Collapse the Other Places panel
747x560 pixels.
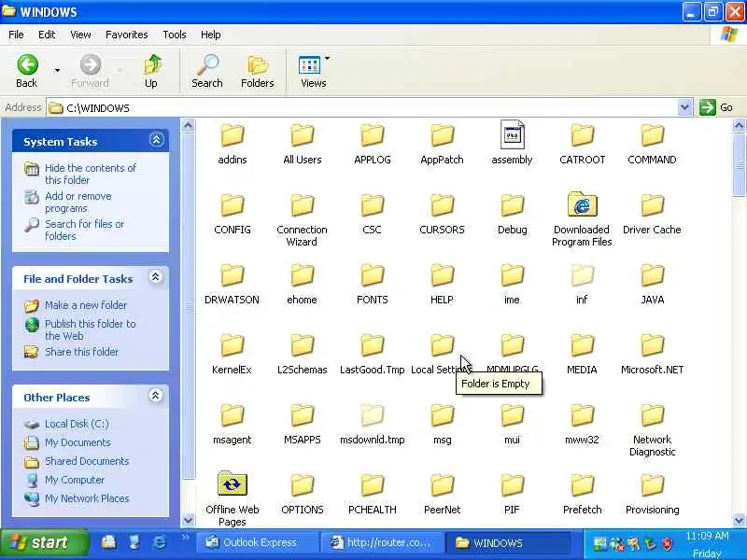pos(155,396)
